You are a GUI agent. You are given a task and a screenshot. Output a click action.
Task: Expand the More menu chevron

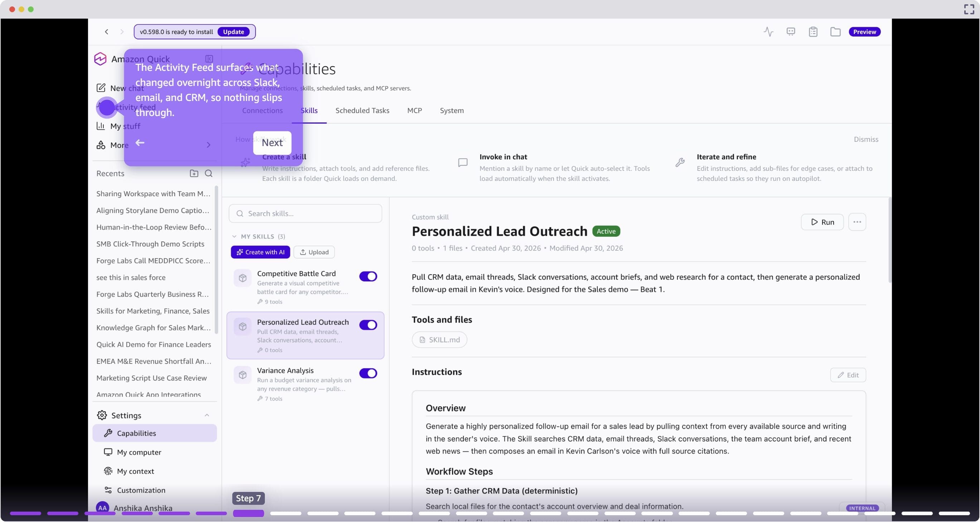pyautogui.click(x=208, y=145)
